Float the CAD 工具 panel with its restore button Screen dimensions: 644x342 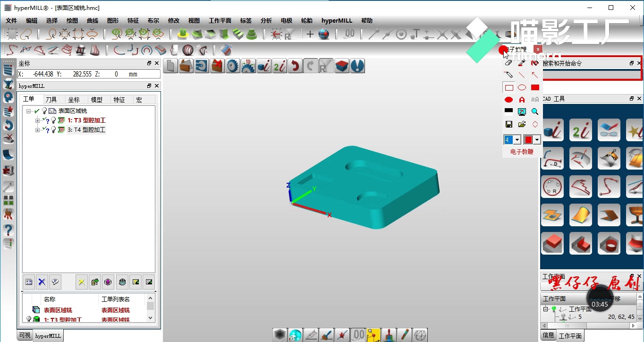(x=632, y=99)
